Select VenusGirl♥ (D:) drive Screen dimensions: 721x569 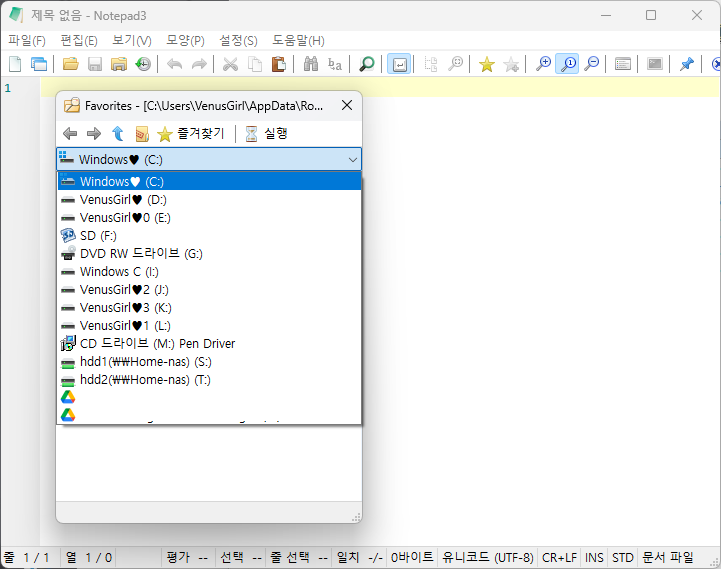tap(209, 200)
